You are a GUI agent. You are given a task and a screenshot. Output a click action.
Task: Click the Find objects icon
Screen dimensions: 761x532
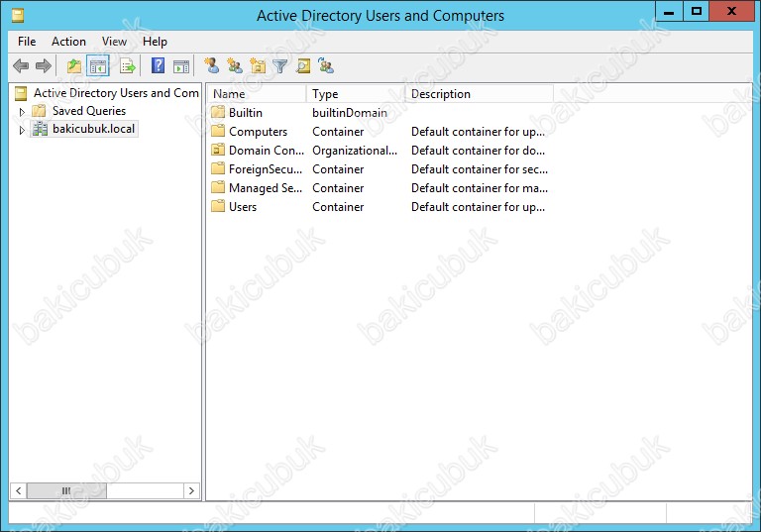tap(303, 65)
